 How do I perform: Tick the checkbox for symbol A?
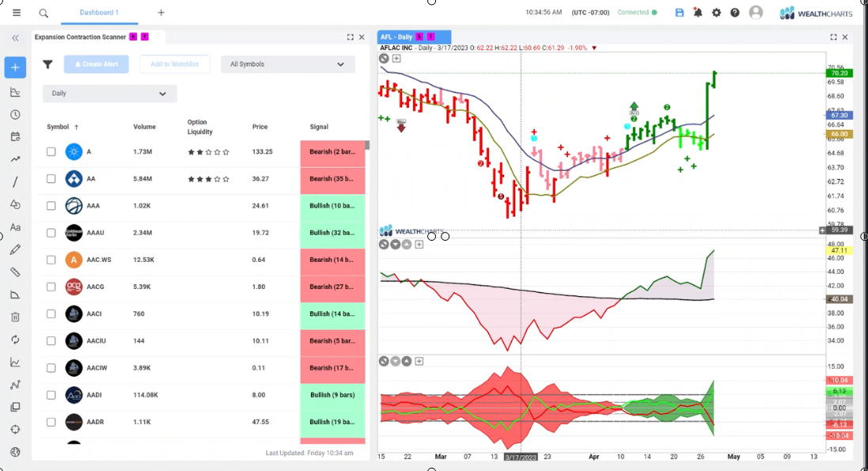point(51,152)
